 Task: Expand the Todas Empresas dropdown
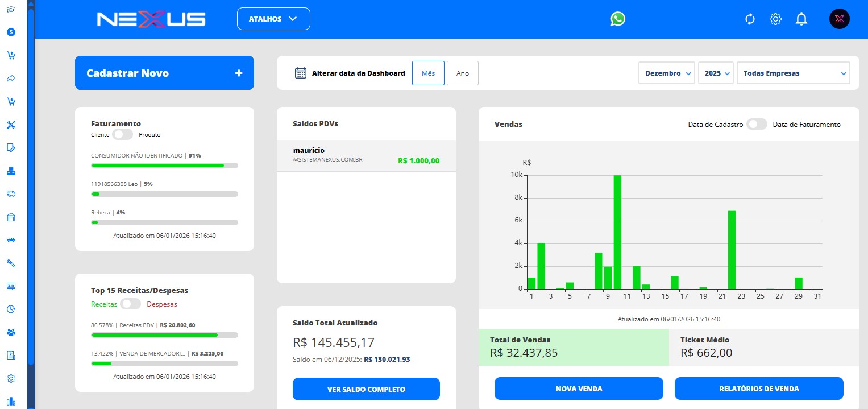tap(793, 73)
